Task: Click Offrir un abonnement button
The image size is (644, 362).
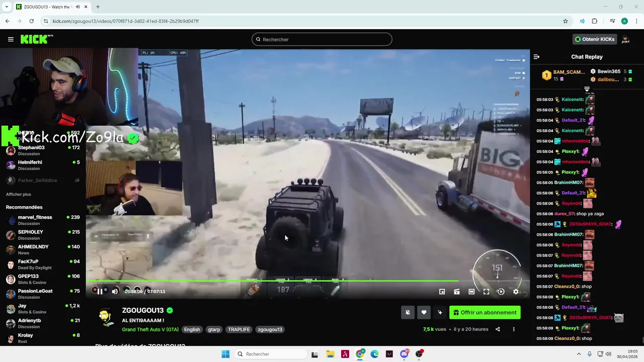Action: [x=485, y=312]
